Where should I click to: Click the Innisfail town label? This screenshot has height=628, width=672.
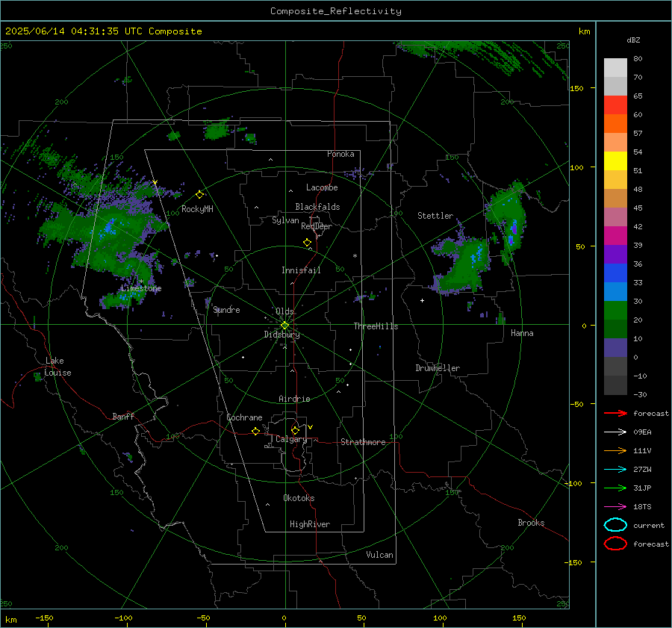[x=301, y=270]
